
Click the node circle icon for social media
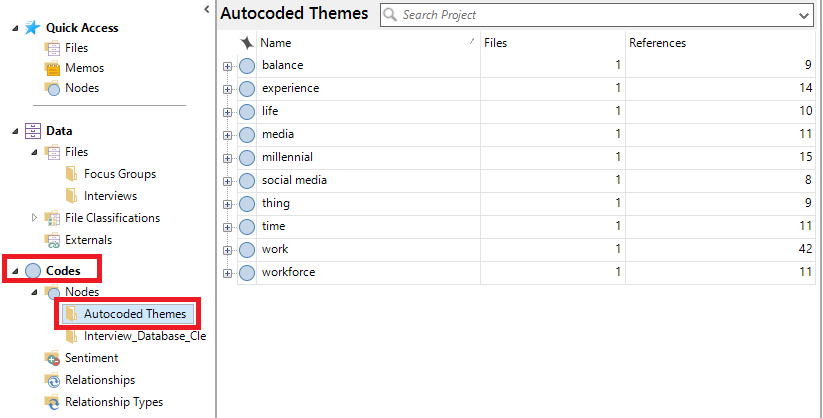tap(247, 181)
